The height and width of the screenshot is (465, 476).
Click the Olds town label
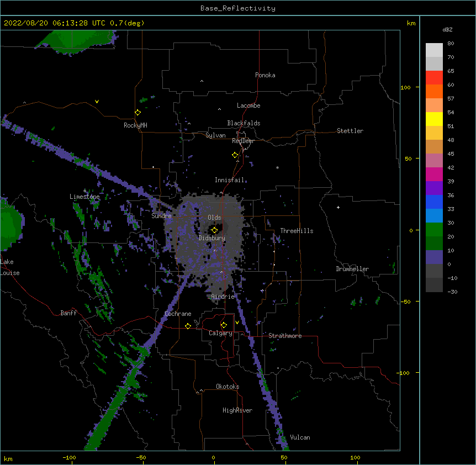tap(214, 218)
